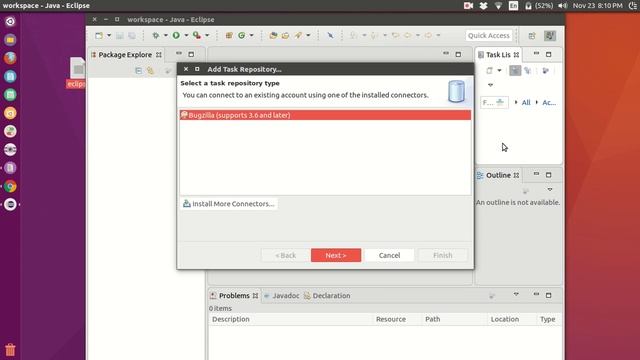
Task: Select Bugzilla (supports 3.6 and later) connector
Action: tap(325, 115)
